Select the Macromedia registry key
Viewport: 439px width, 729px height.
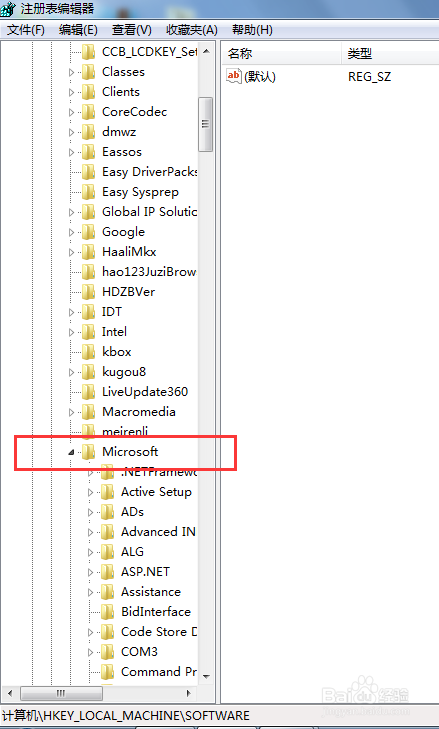[x=139, y=411]
